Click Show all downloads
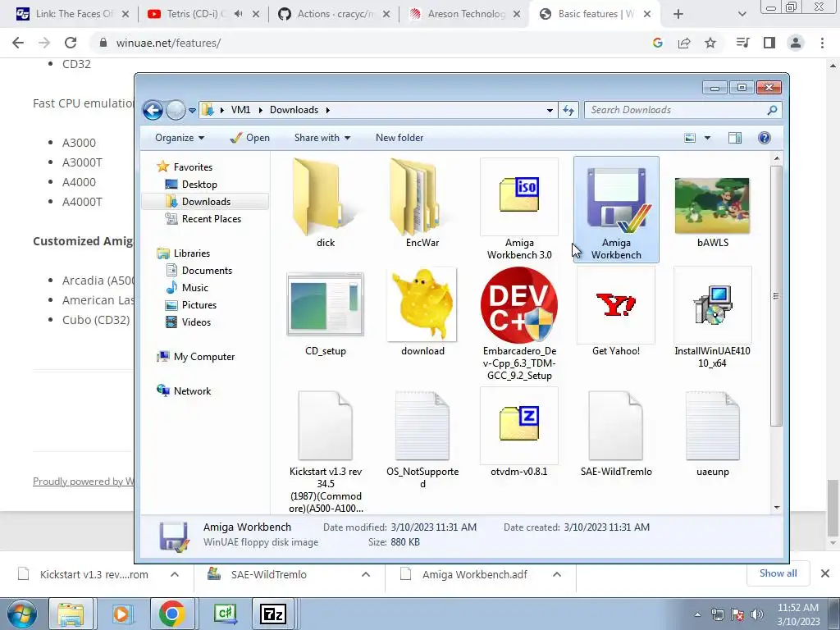This screenshot has width=840, height=630. point(778,573)
